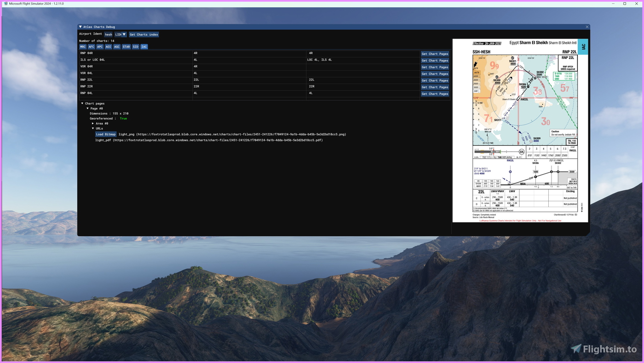Get Chart Pages for ILS or LOC 04L
Viewport: 644px width, 363px height.
point(435,61)
